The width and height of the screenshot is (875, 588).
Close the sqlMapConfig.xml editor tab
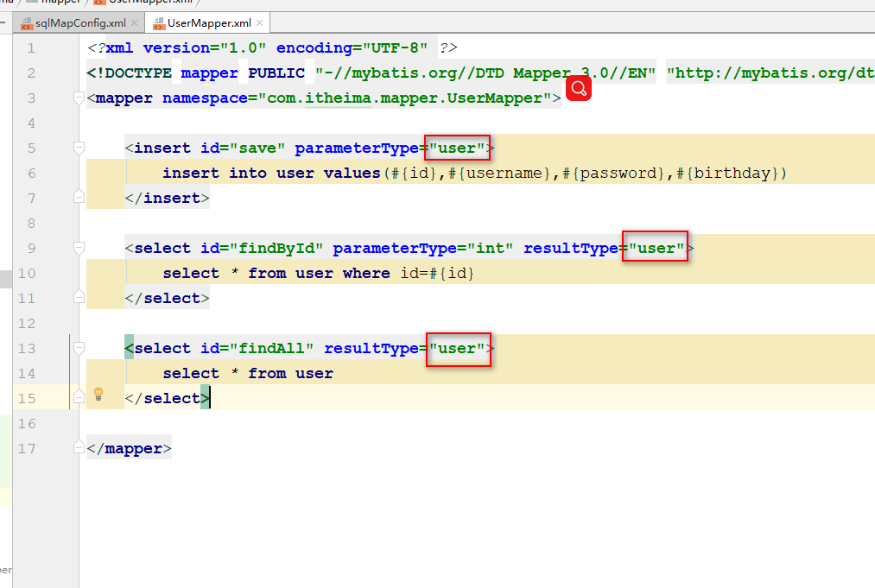pyautogui.click(x=134, y=23)
